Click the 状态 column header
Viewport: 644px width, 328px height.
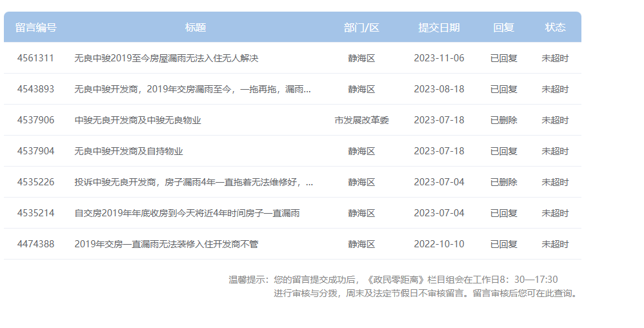(555, 27)
